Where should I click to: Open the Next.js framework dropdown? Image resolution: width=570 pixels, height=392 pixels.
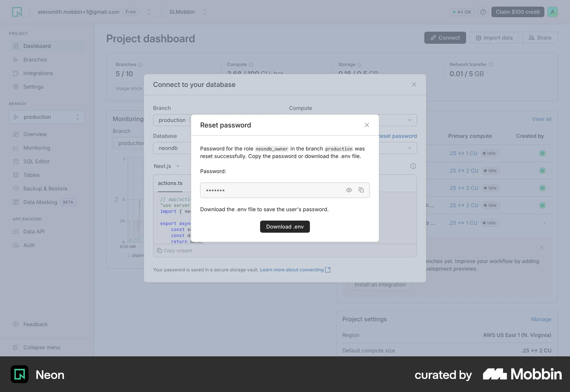[x=167, y=166]
